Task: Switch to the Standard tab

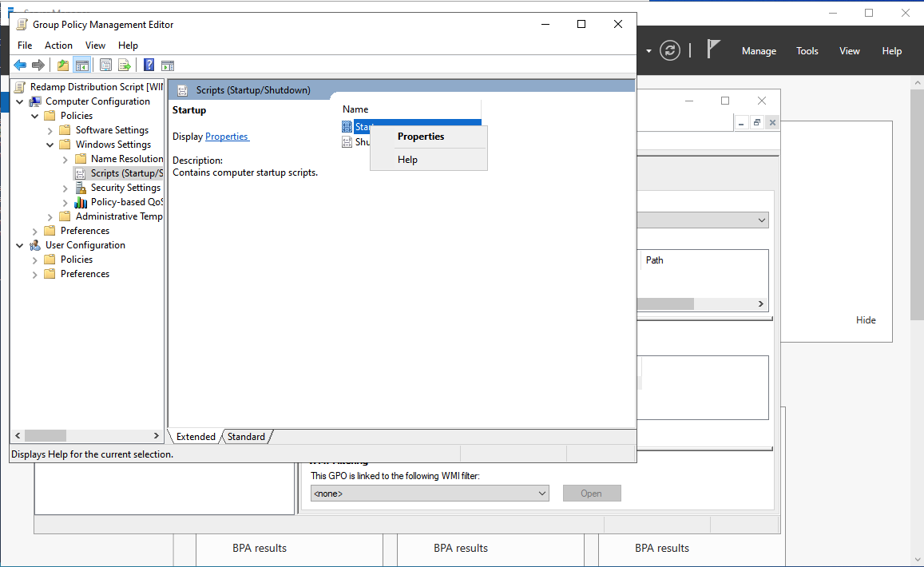Action: tap(246, 437)
